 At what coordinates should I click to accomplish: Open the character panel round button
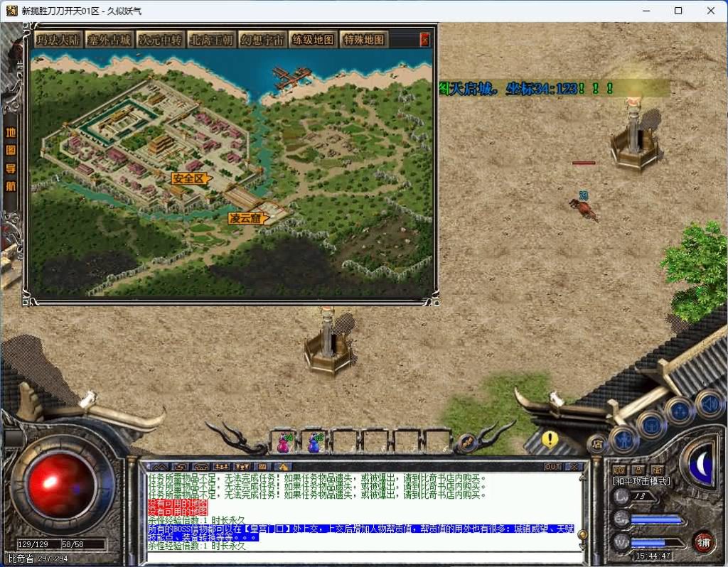(623, 439)
